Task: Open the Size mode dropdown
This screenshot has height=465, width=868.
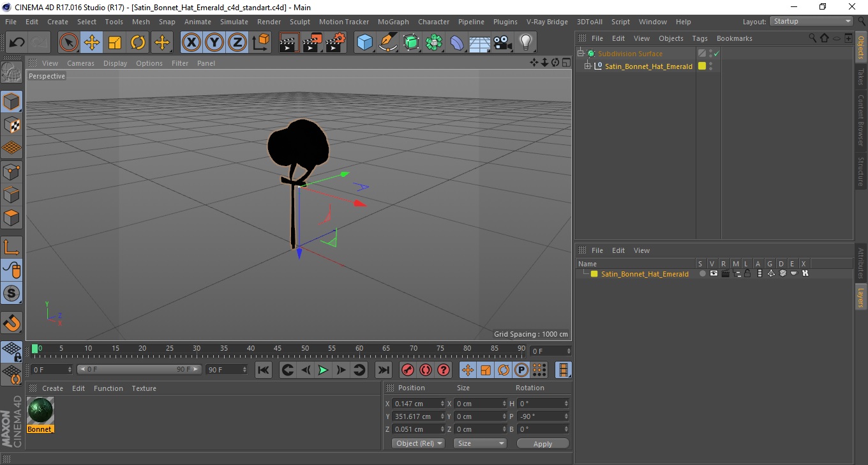Action: tap(480, 443)
